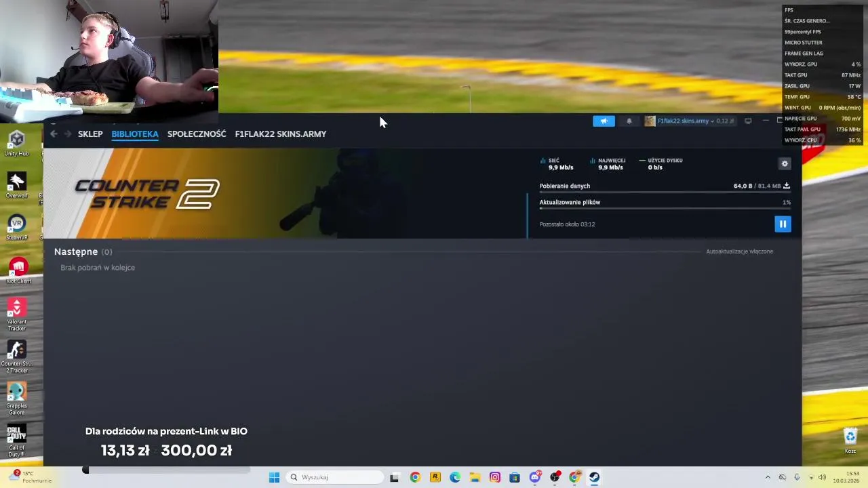The width and height of the screenshot is (868, 488).
Task: Switch to Steam in the taskbar
Action: 594,477
